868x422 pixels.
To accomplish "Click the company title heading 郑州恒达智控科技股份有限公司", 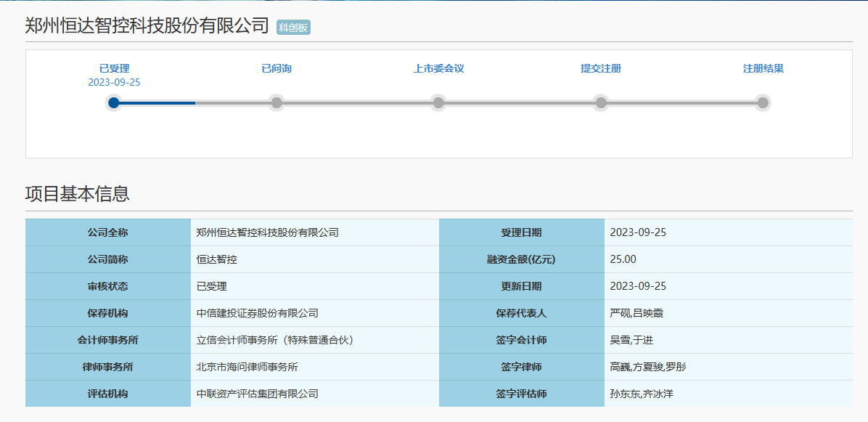I will [x=147, y=26].
